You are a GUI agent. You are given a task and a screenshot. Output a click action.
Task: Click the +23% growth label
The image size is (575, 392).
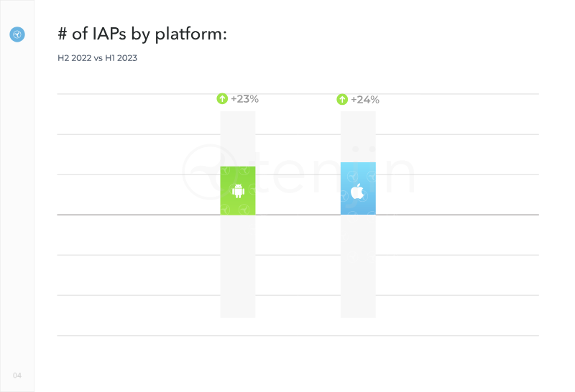coord(244,99)
